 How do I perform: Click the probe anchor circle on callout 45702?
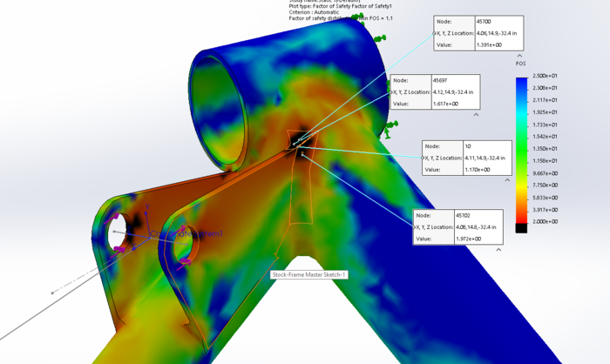pos(414,227)
